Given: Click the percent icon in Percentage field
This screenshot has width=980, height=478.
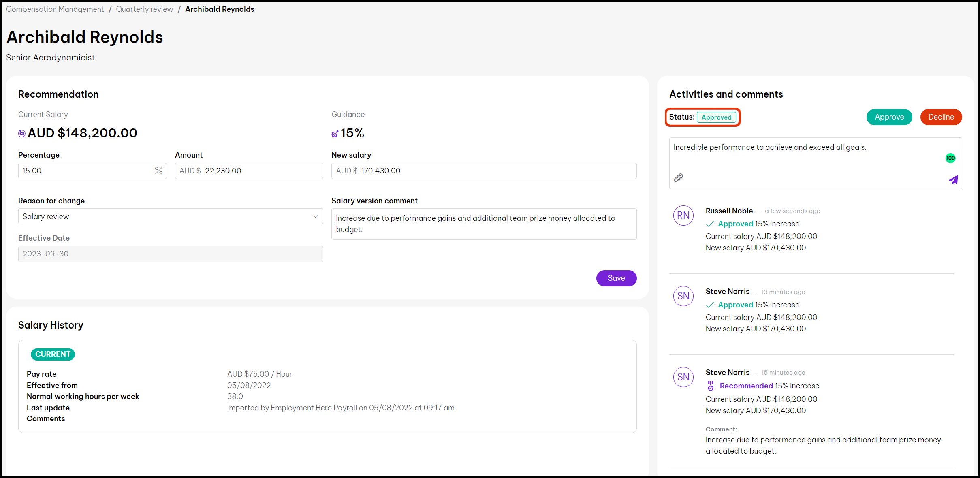Looking at the screenshot, I should click(x=158, y=171).
